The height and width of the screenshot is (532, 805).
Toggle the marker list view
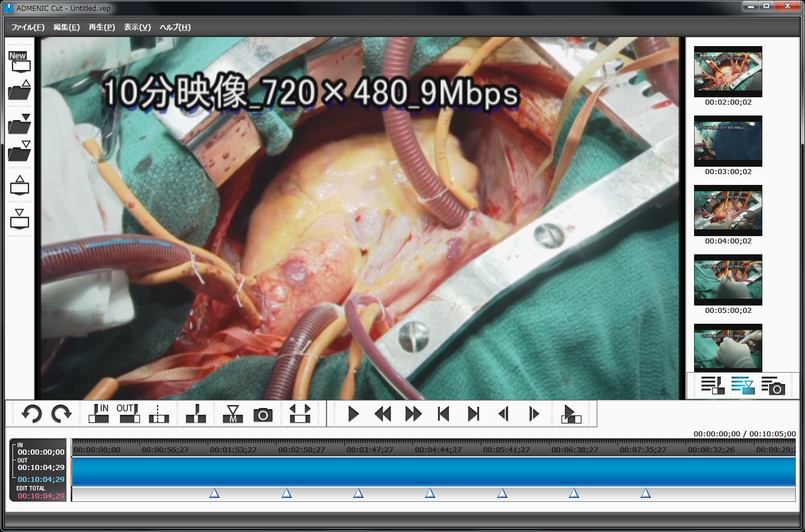point(742,386)
